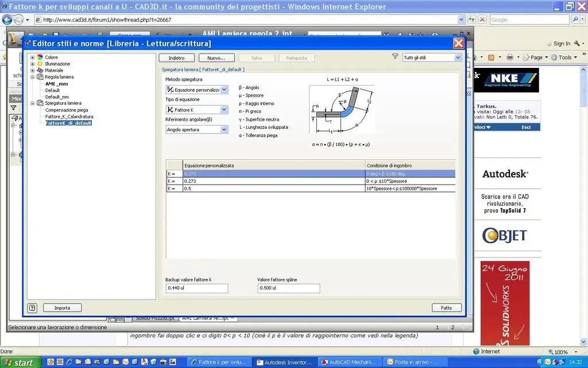Collapse the Regola lamiera tree node

click(x=32, y=77)
